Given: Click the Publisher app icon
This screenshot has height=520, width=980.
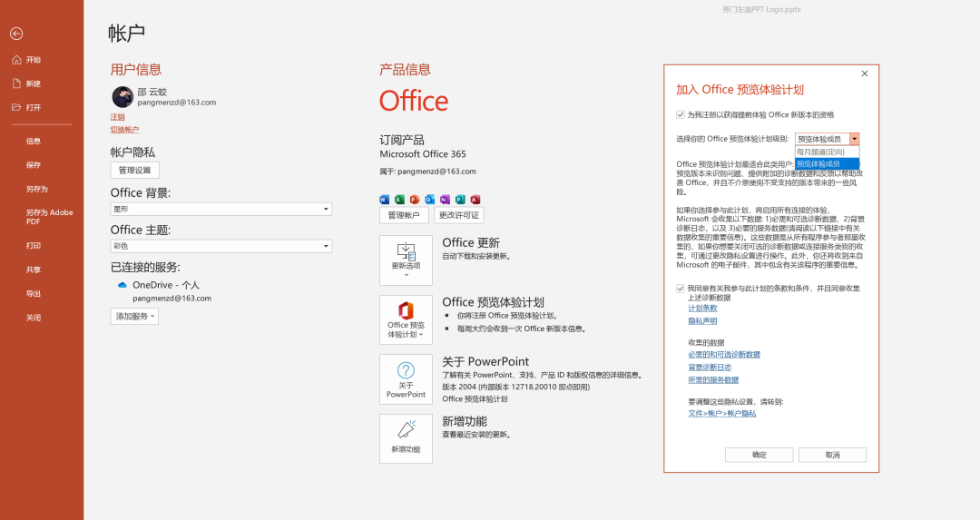Looking at the screenshot, I should point(460,200).
